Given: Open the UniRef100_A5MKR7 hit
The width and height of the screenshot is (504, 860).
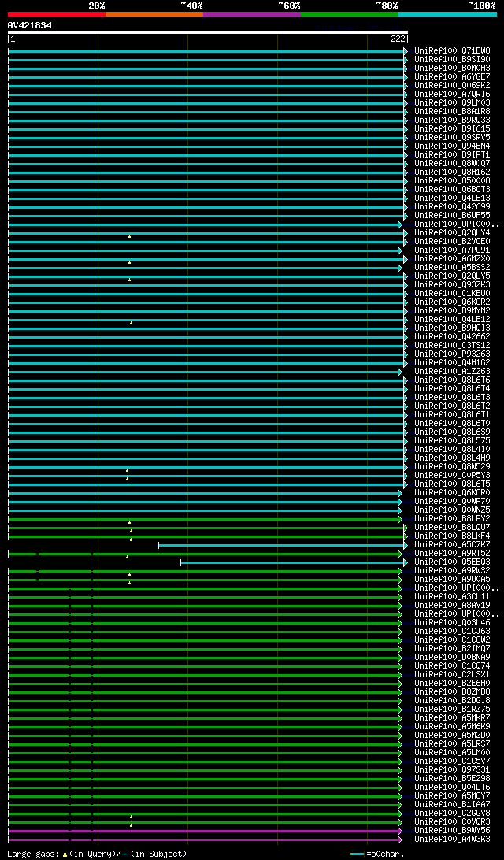Looking at the screenshot, I should tap(452, 718).
